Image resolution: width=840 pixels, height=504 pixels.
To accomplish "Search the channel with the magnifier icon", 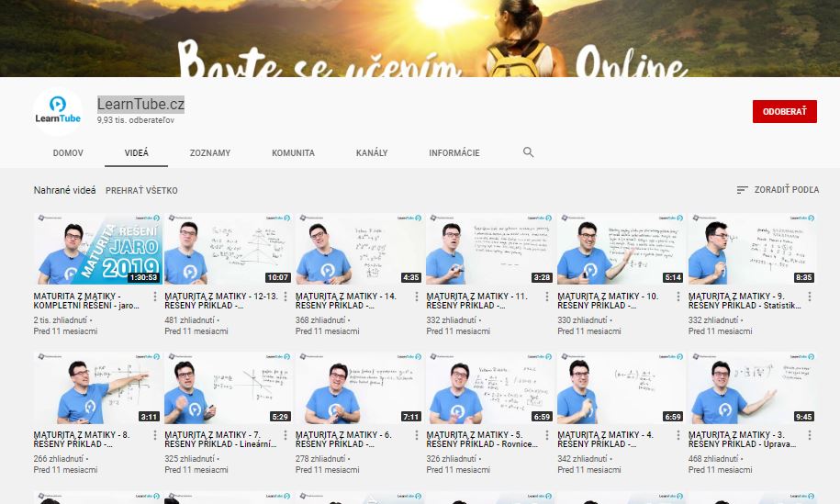I will pyautogui.click(x=528, y=152).
